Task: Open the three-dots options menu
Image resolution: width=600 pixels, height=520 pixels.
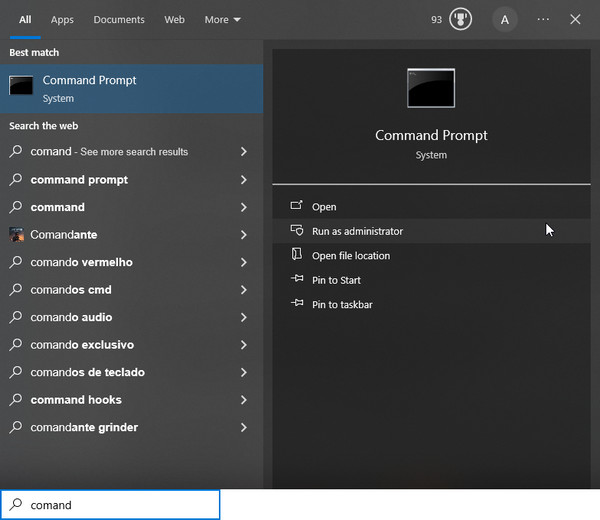Action: click(543, 20)
